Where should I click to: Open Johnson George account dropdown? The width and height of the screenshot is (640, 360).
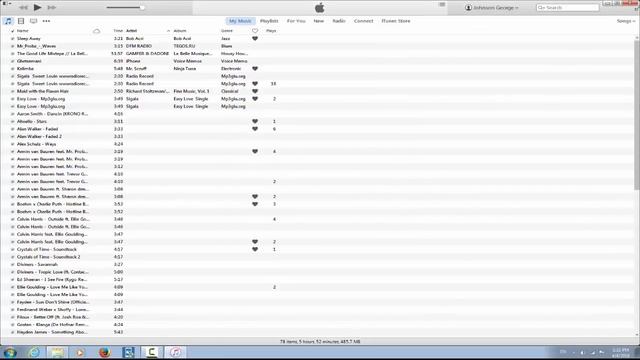click(x=492, y=7)
